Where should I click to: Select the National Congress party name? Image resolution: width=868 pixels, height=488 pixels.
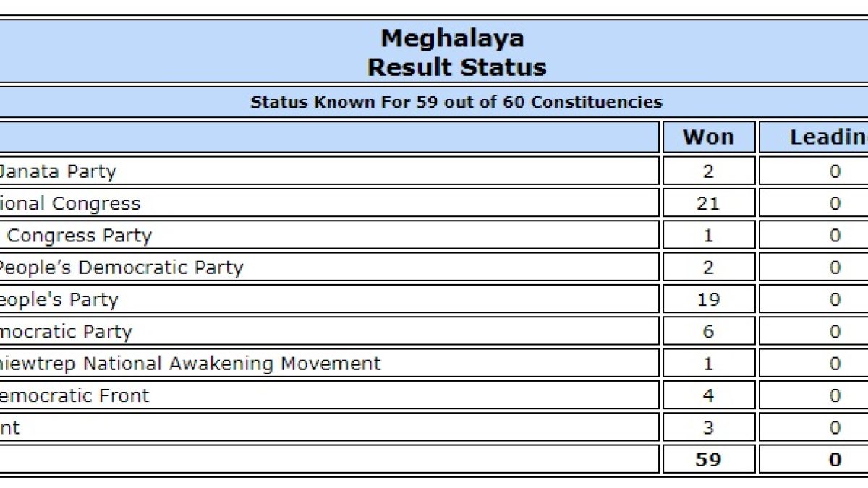pos(69,203)
